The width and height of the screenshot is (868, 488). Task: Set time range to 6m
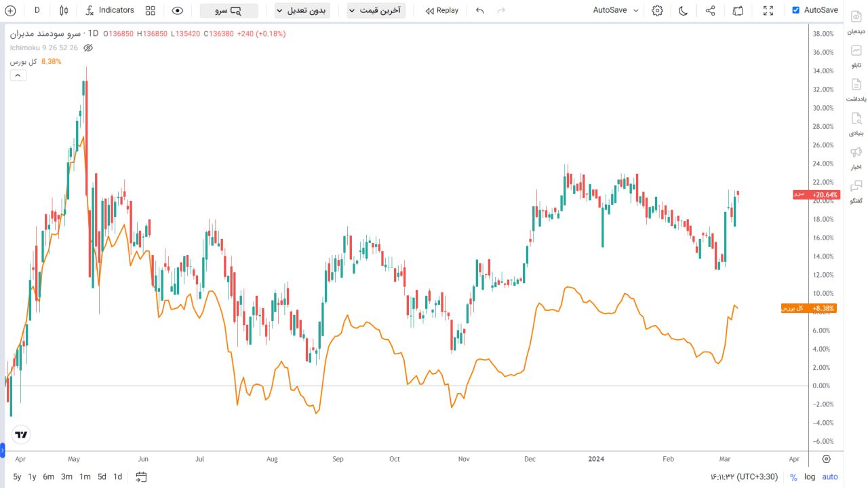point(49,476)
